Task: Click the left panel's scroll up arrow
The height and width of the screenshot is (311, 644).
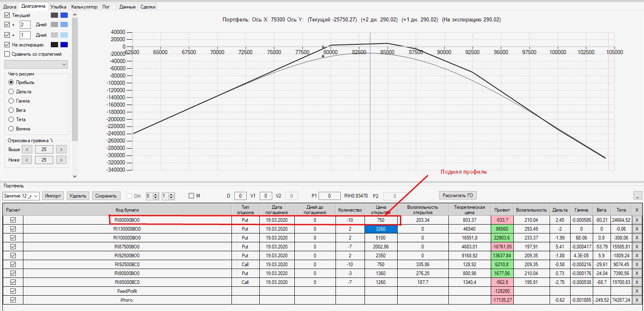Action: pos(75,15)
